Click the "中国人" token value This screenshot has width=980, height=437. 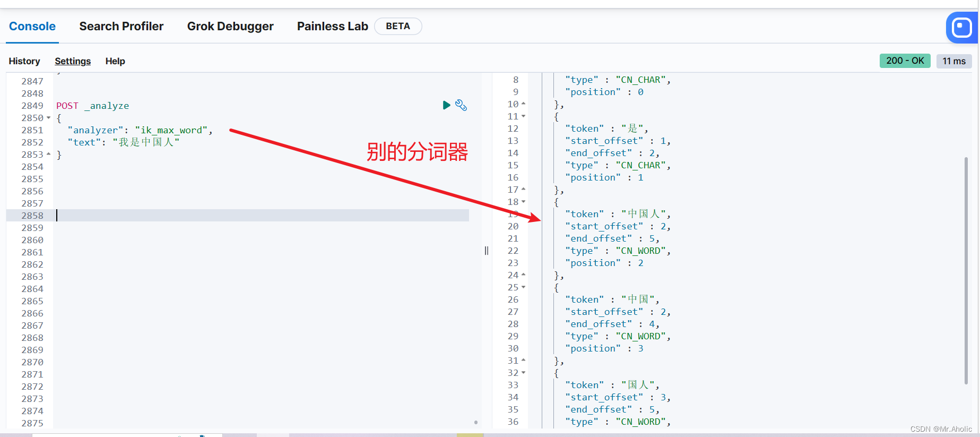[645, 214]
